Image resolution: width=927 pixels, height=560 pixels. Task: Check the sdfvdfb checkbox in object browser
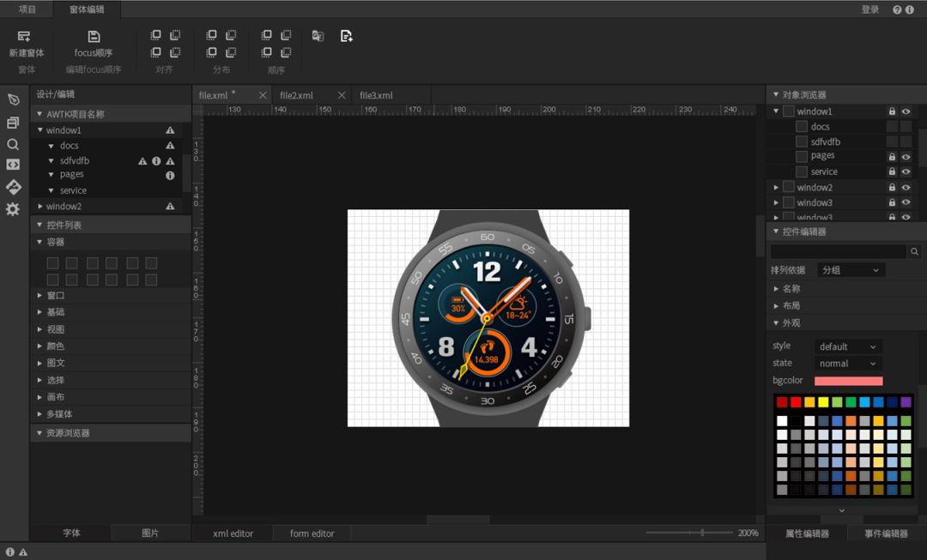pos(802,142)
